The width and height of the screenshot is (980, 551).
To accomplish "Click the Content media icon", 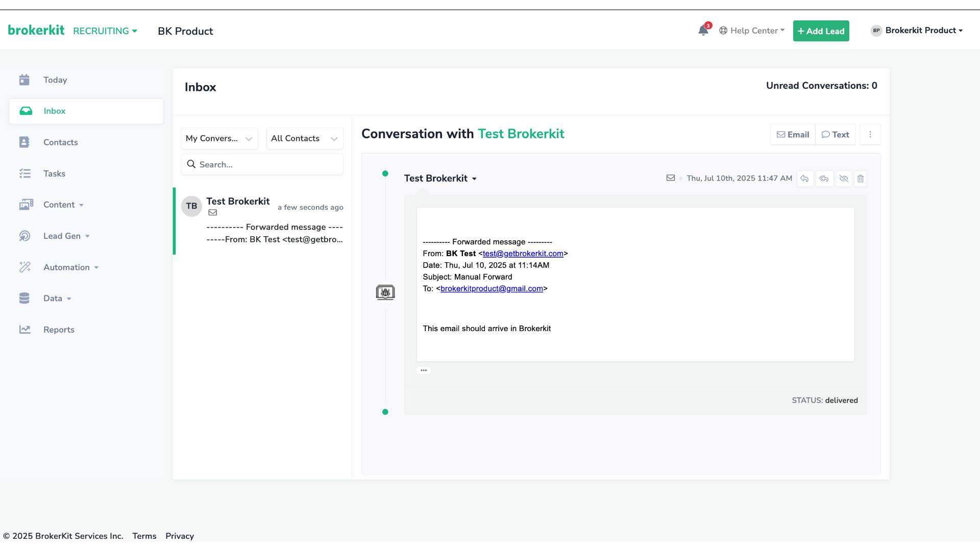I will pyautogui.click(x=26, y=205).
